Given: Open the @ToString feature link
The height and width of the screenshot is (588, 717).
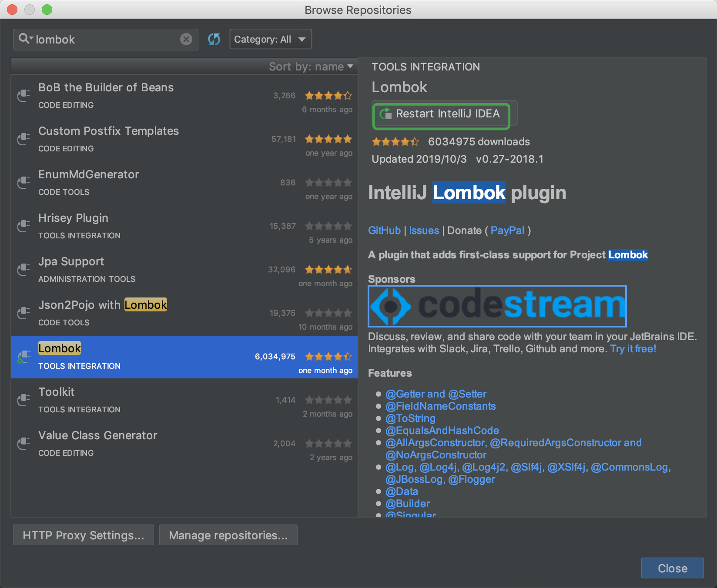Looking at the screenshot, I should coord(410,418).
